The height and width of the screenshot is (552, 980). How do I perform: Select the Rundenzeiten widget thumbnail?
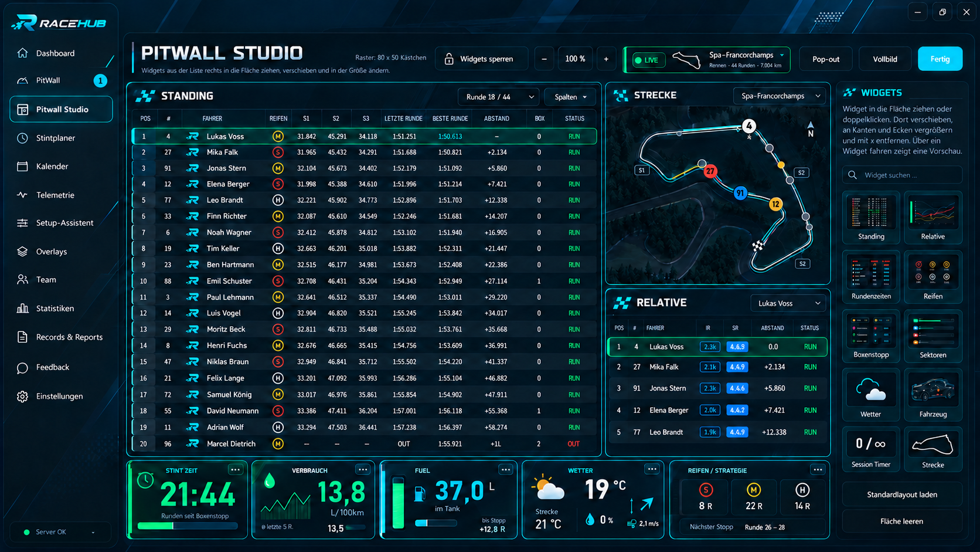(871, 277)
